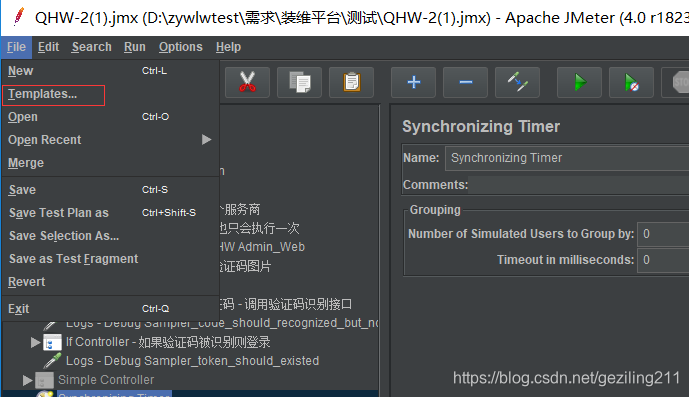Select the Synchronizing Timer tree item
The image size is (689, 397).
(114, 394)
